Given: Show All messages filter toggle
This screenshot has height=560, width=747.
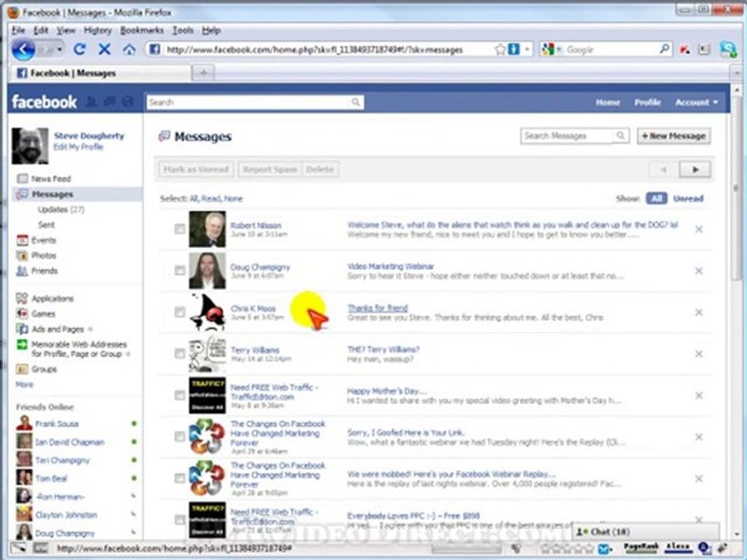Looking at the screenshot, I should point(656,198).
